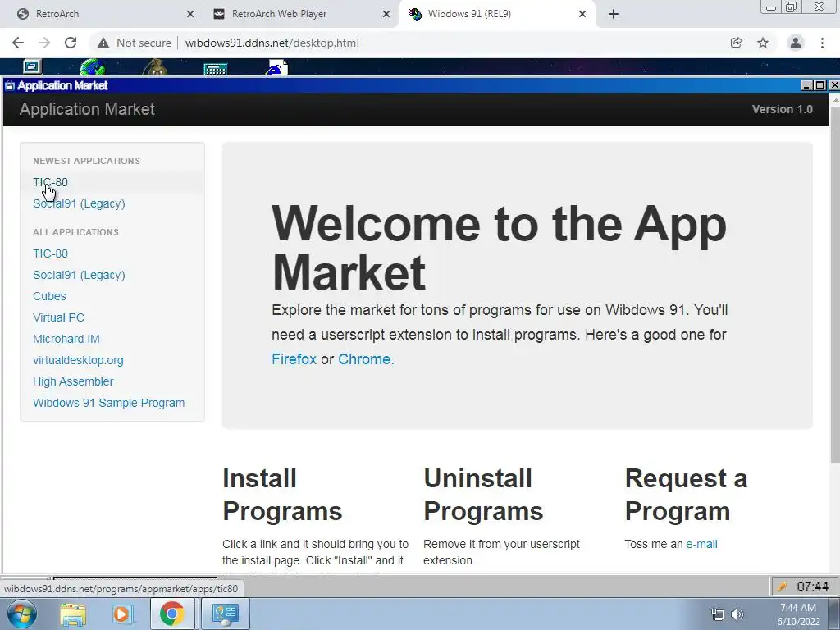Reload the Wibdows 91 page
This screenshot has height=630, width=840.
71,43
